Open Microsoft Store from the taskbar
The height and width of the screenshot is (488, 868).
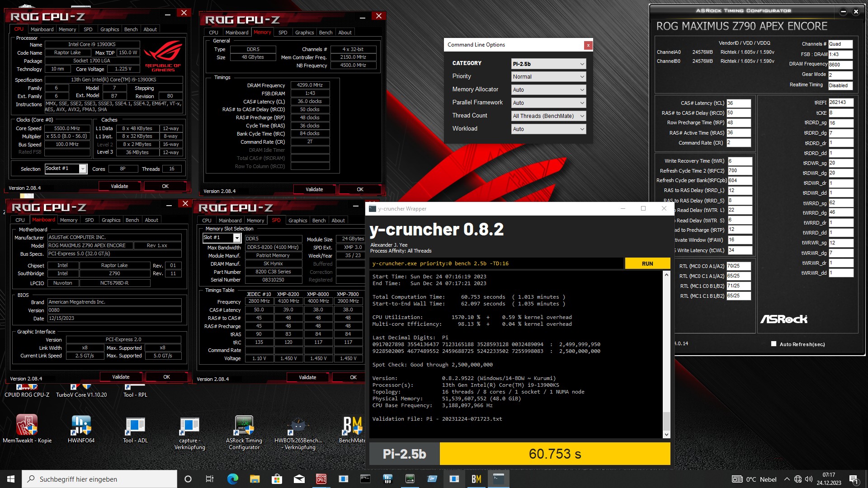pyautogui.click(x=277, y=479)
